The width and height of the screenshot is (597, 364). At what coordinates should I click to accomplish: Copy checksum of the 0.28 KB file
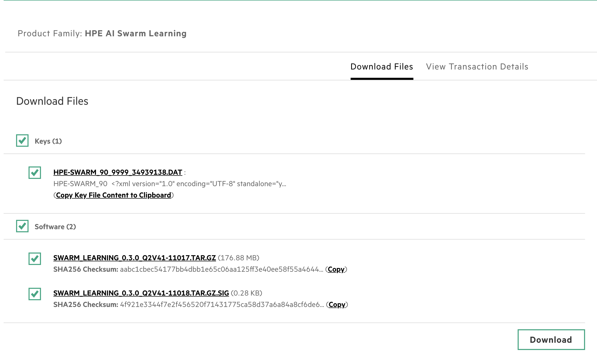[x=337, y=305]
